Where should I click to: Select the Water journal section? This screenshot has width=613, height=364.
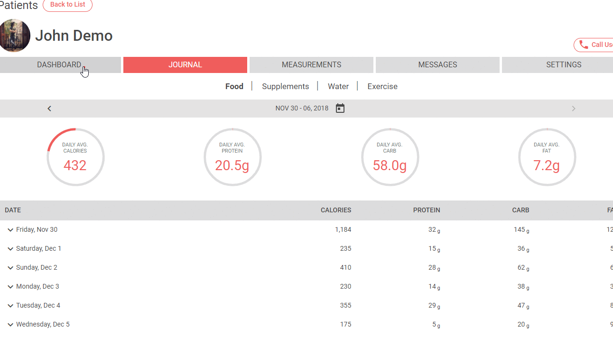tap(338, 86)
